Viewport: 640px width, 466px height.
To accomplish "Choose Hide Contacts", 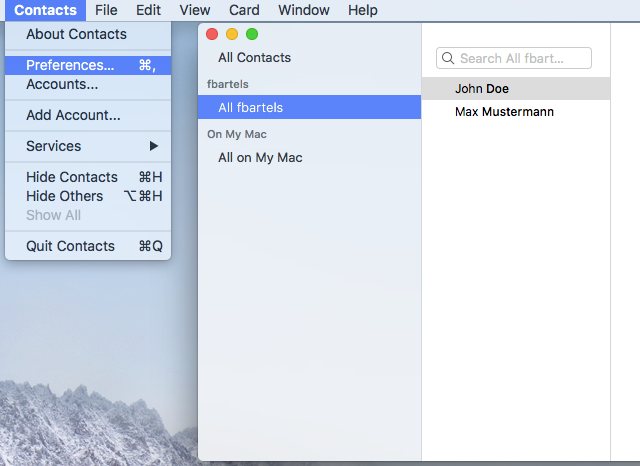I will (x=88, y=177).
